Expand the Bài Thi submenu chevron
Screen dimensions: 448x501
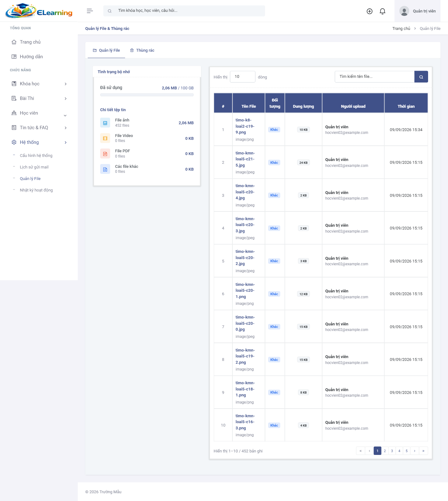[x=66, y=99]
